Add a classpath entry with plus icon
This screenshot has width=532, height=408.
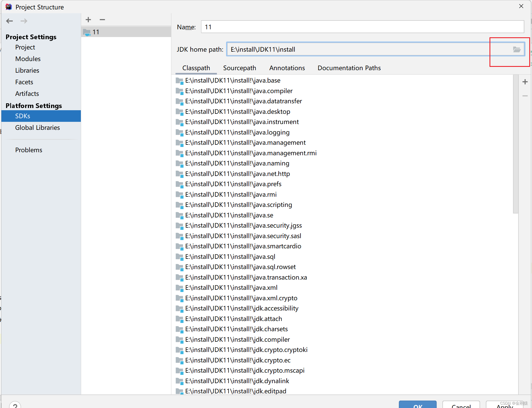click(525, 82)
